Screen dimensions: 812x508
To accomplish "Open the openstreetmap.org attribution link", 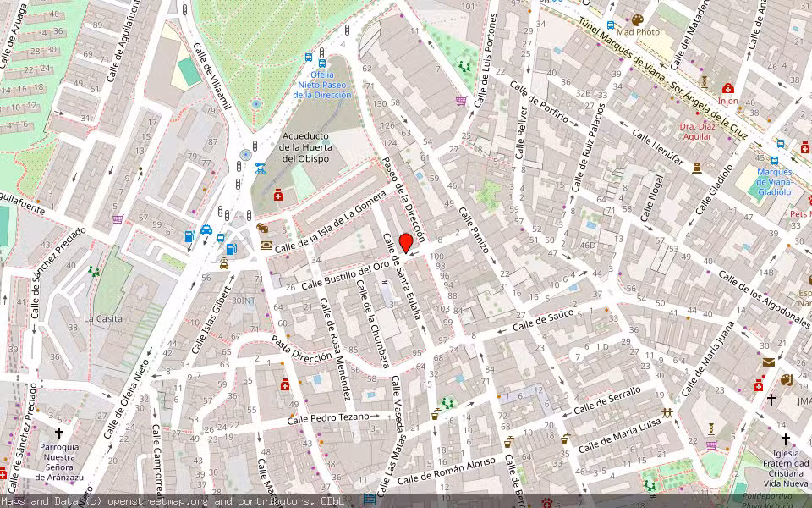I will pos(157,501).
